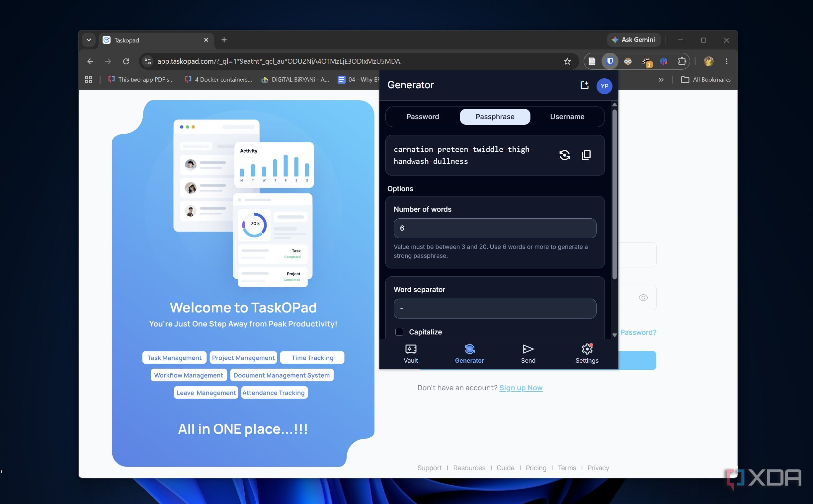Open the Support footer link
This screenshot has height=504, width=813.
pyautogui.click(x=430, y=468)
